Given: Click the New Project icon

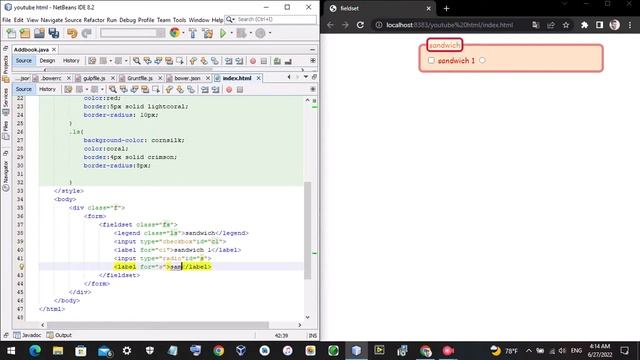Looking at the screenshot, I should (x=25, y=33).
